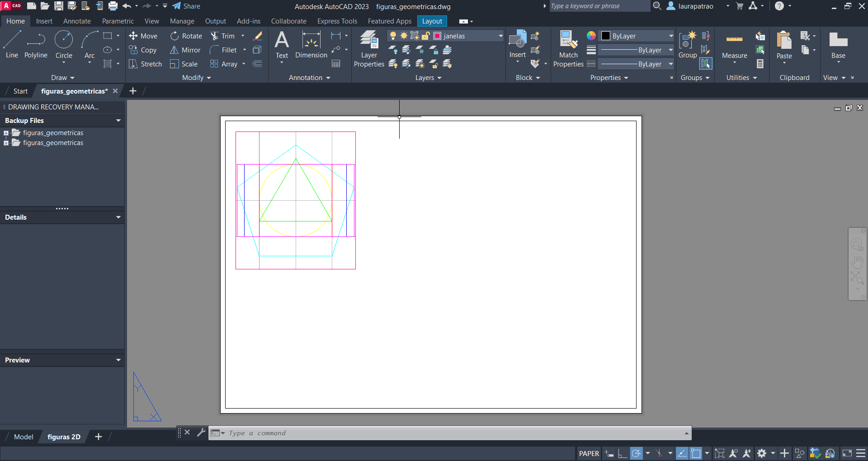Click the Mirror tool
The width and height of the screenshot is (868, 461).
(185, 50)
